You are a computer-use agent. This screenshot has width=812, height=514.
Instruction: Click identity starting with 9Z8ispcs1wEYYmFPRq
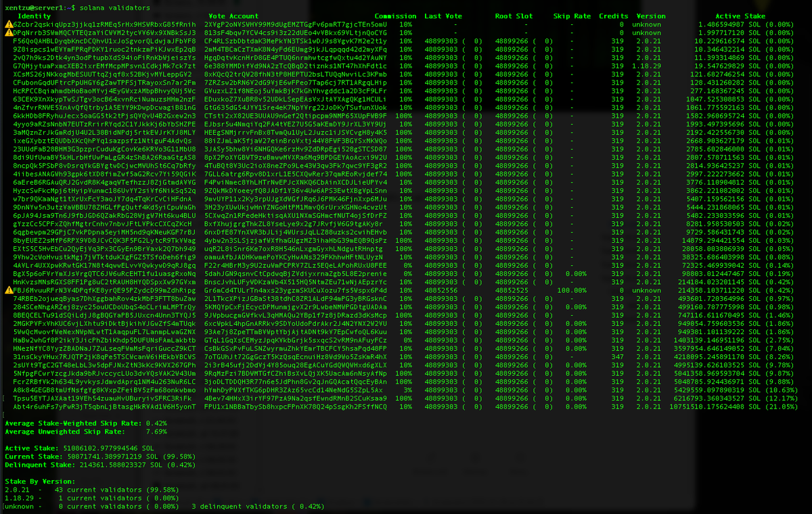click(x=104, y=49)
